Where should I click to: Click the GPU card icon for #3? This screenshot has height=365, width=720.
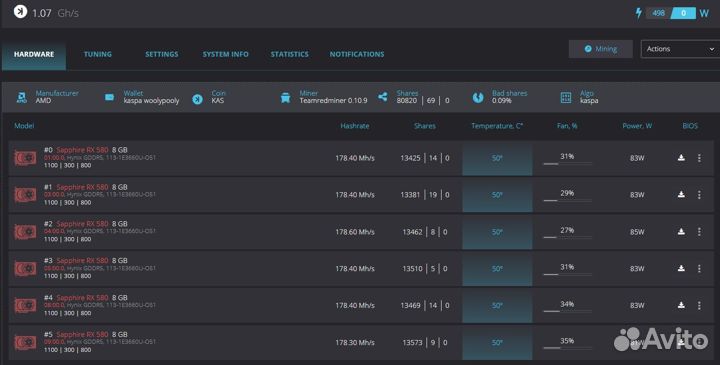click(25, 269)
